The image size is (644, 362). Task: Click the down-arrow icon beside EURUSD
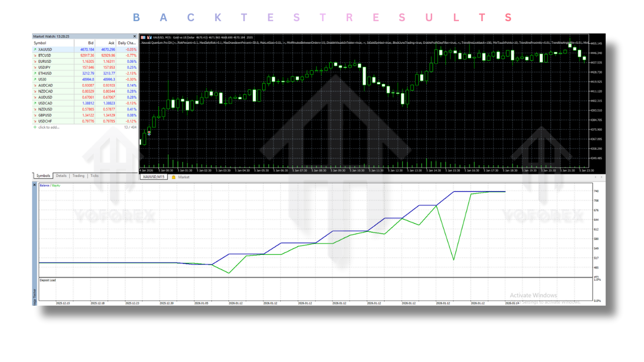[x=35, y=61]
